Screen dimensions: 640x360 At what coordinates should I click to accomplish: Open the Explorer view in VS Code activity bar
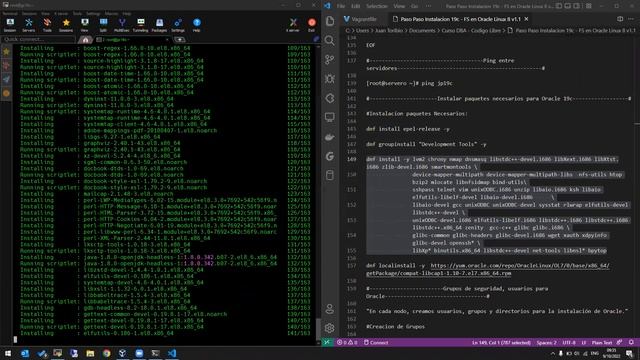coord(330,21)
